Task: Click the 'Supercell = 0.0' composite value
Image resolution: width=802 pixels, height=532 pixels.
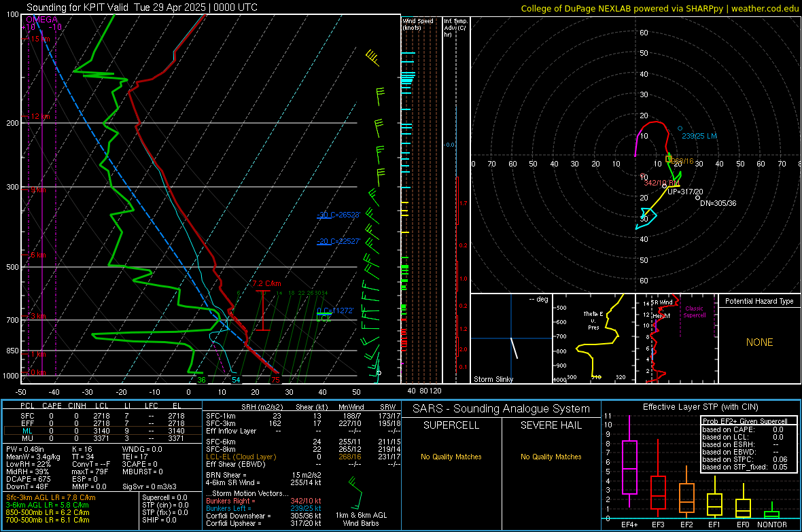Action: click(164, 497)
